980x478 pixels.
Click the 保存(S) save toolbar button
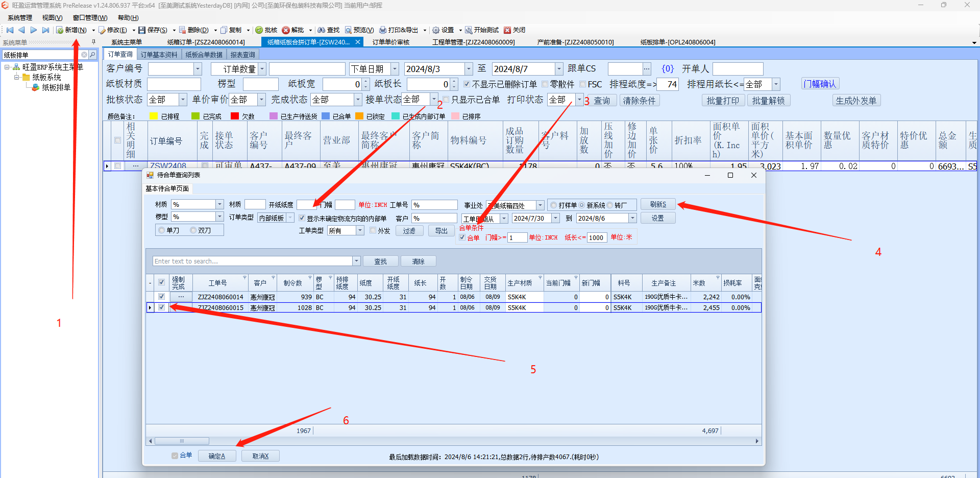(x=153, y=30)
